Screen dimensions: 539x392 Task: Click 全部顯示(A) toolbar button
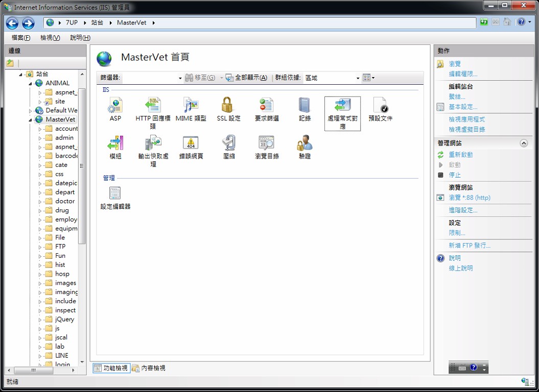246,78
